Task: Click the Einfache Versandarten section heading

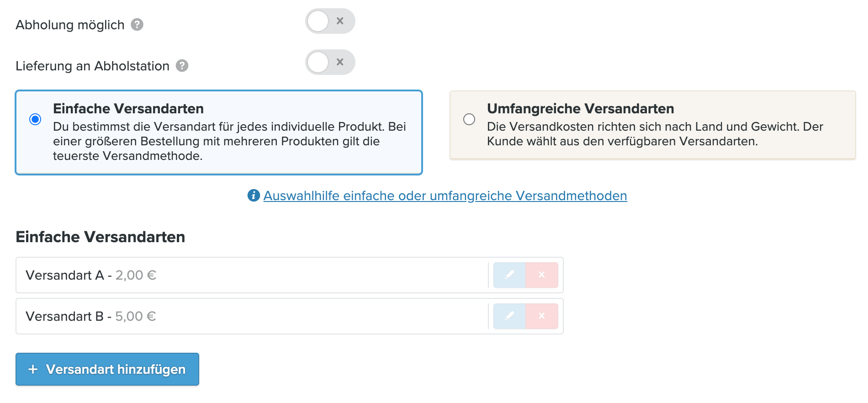Action: 101,237
